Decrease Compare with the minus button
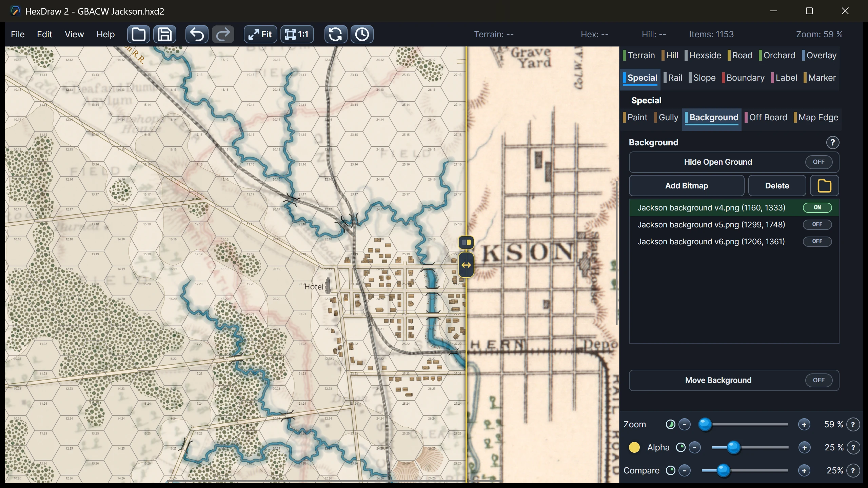The height and width of the screenshot is (488, 868). (684, 470)
